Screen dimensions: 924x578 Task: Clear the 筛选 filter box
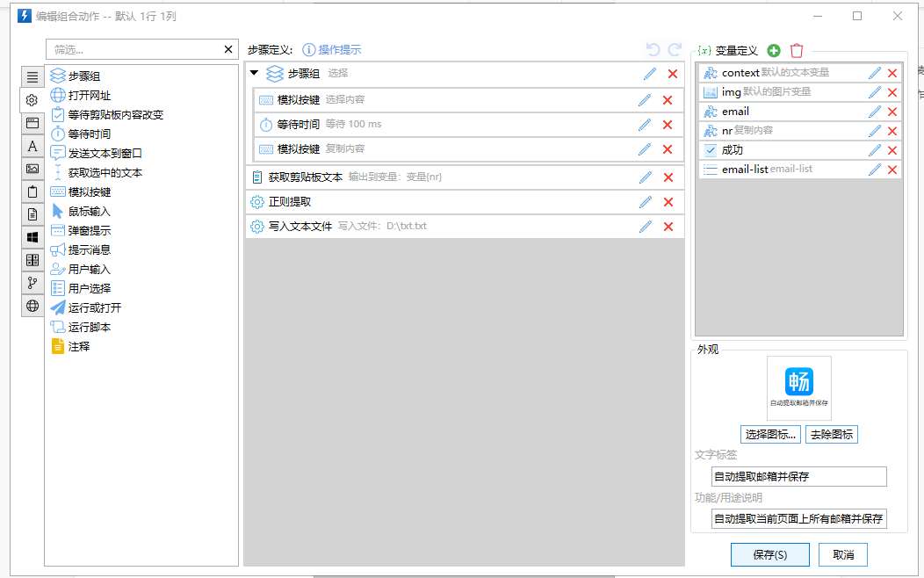point(228,49)
